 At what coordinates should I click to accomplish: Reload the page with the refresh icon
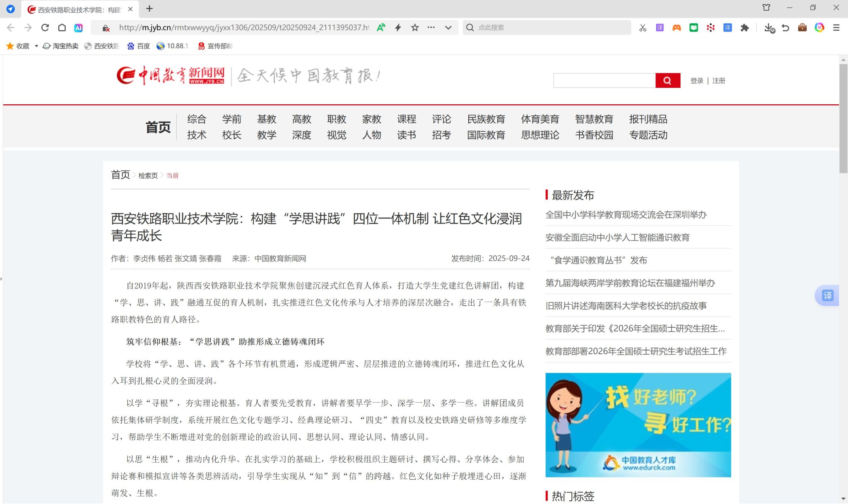pyautogui.click(x=45, y=28)
